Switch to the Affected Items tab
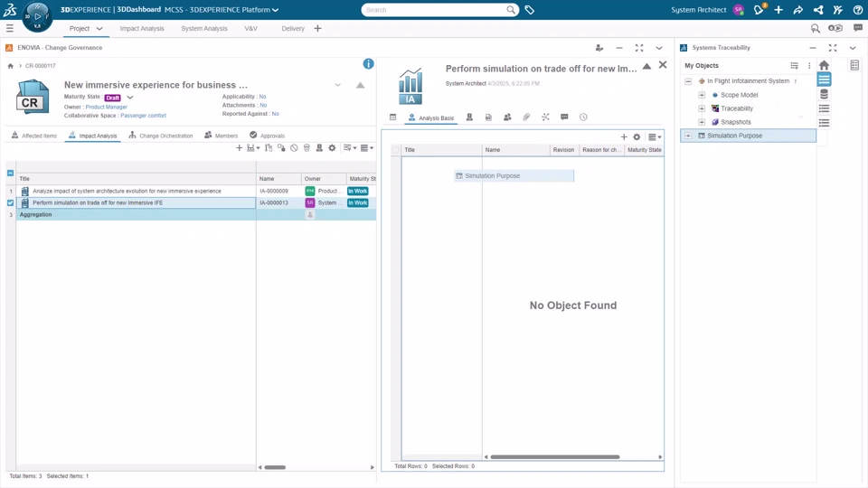The height and width of the screenshot is (488, 868). [x=33, y=136]
